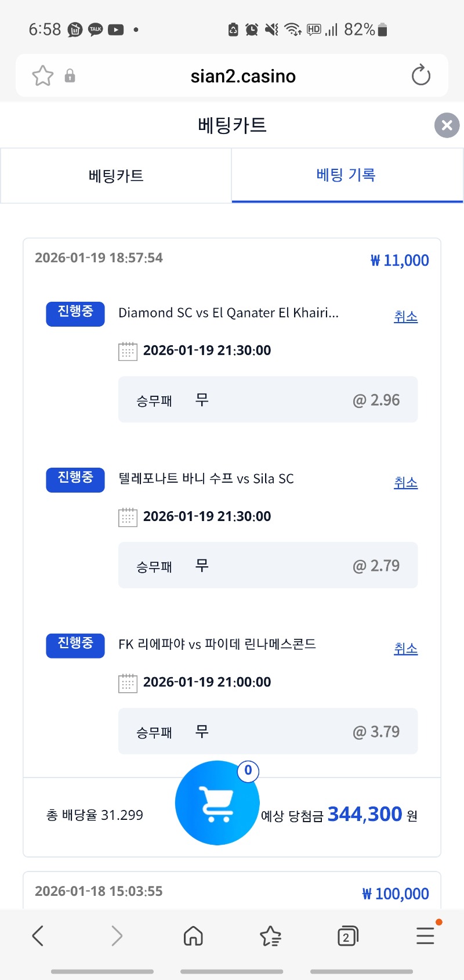The height and width of the screenshot is (980, 464).
Task: Tap the 진행중 badge for Diamond SC
Action: pyautogui.click(x=75, y=313)
